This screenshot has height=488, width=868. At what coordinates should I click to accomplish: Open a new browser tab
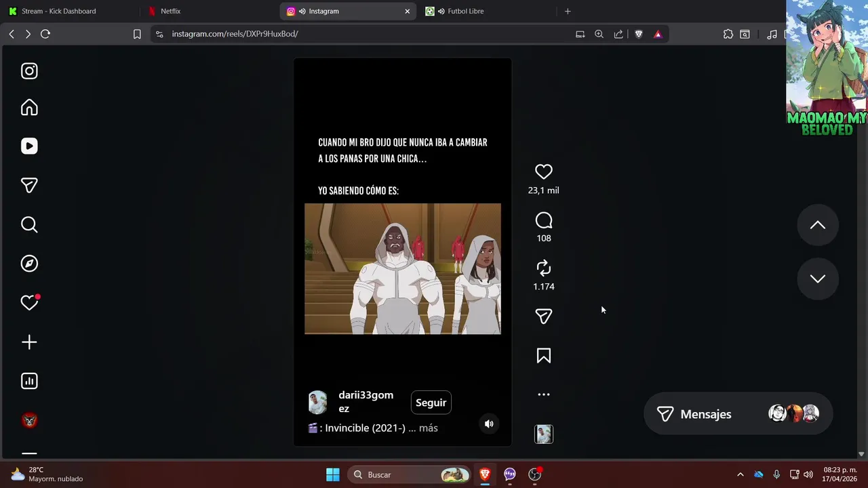[568, 11]
